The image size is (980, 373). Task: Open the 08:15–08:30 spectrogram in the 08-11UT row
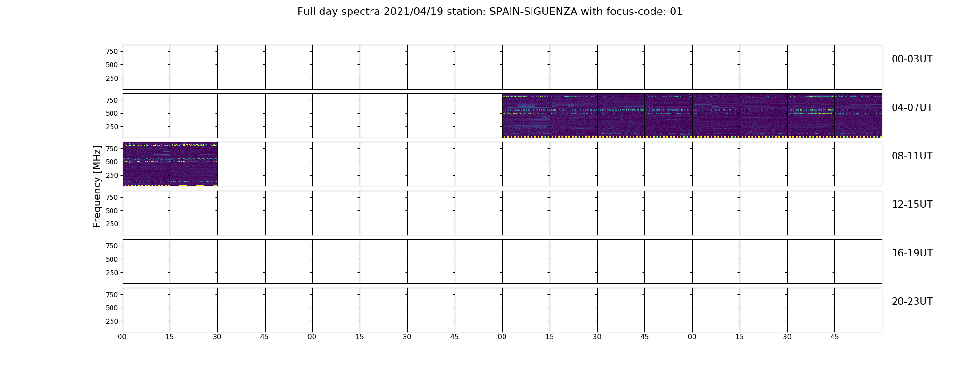tap(194, 164)
